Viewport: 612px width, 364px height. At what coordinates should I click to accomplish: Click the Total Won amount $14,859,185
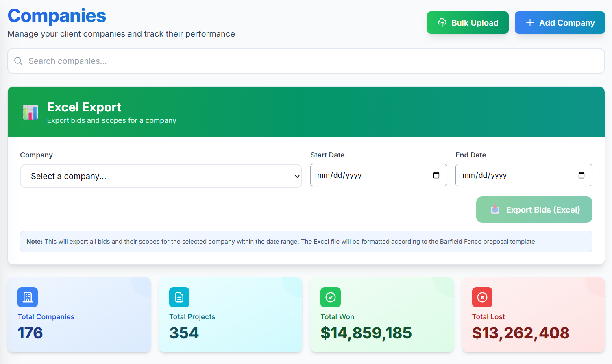tap(366, 333)
